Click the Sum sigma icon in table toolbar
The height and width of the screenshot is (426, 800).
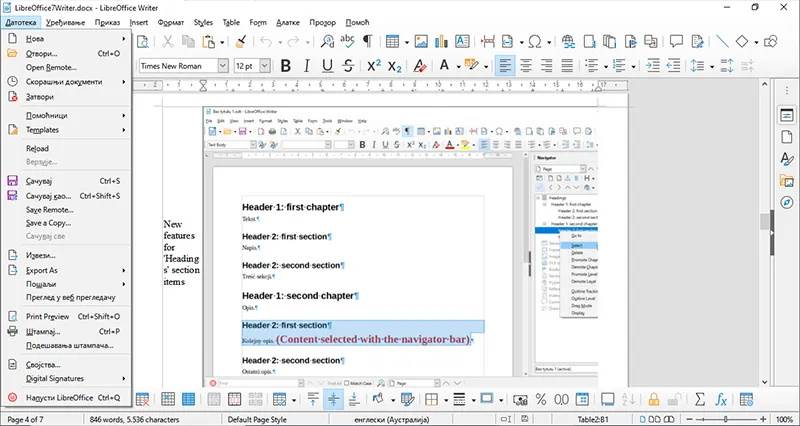(x=700, y=399)
